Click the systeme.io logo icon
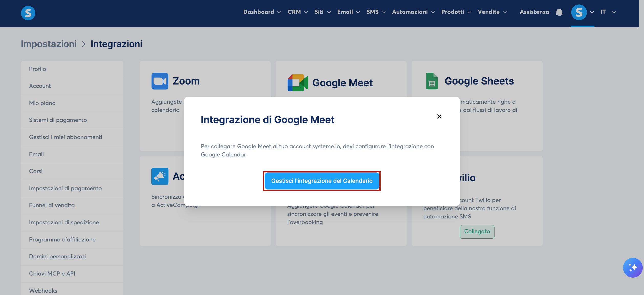The width and height of the screenshot is (644, 295). pos(28,13)
